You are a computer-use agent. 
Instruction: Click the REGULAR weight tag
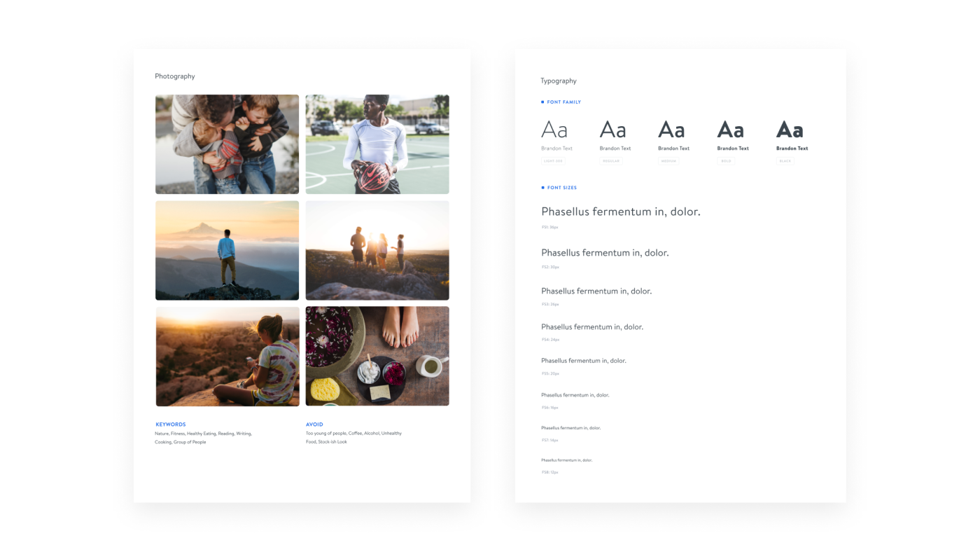611,161
